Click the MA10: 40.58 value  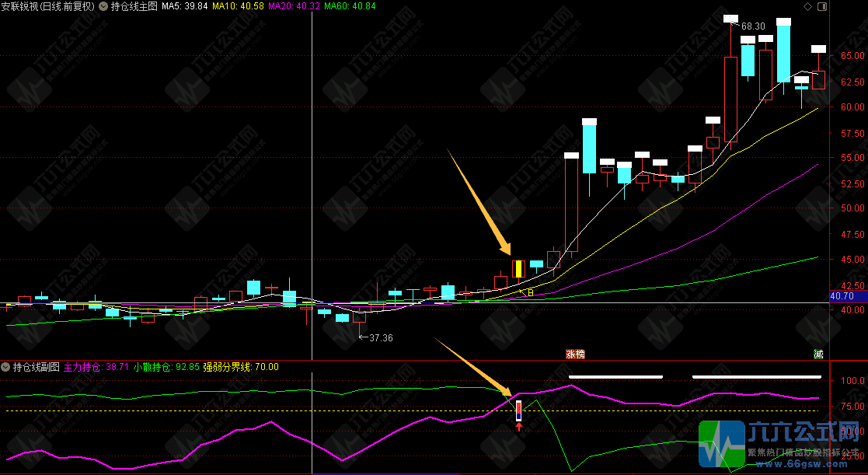(238, 6)
